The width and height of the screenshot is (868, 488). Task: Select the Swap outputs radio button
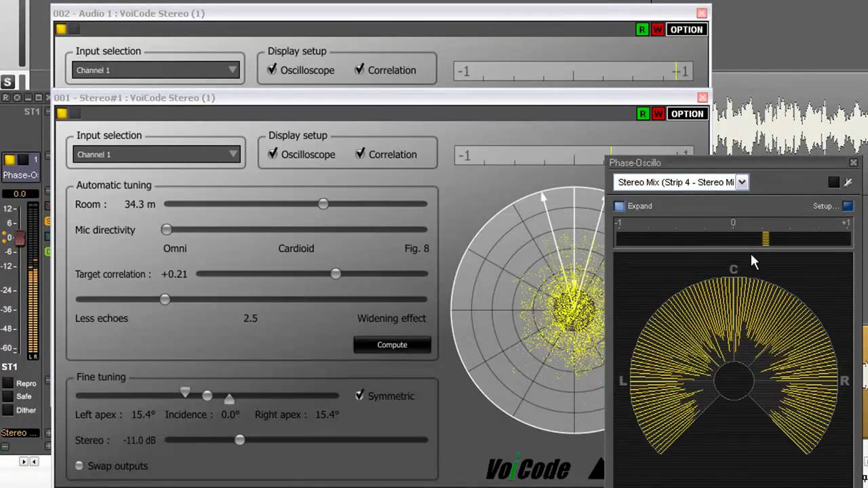(79, 466)
